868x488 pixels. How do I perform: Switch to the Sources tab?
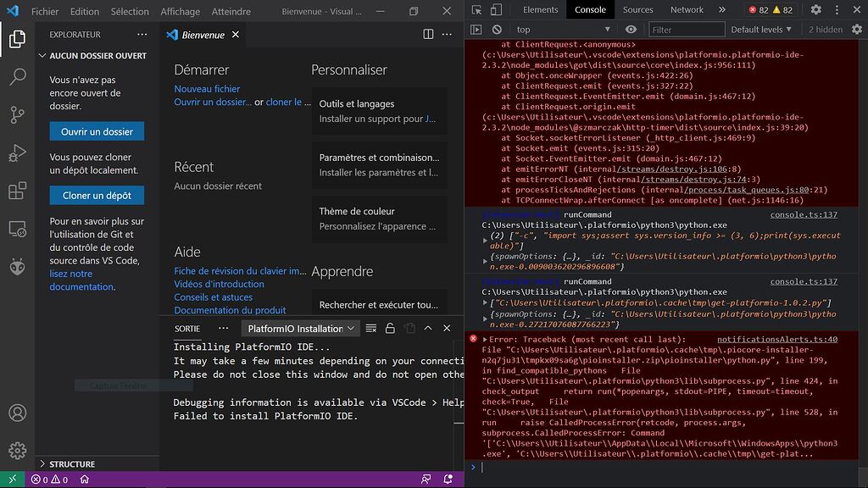tap(637, 9)
